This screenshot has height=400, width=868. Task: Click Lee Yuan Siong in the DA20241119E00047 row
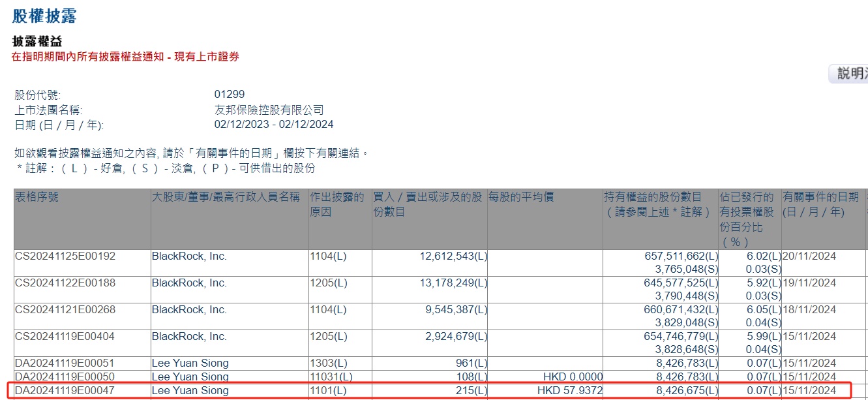pos(190,391)
